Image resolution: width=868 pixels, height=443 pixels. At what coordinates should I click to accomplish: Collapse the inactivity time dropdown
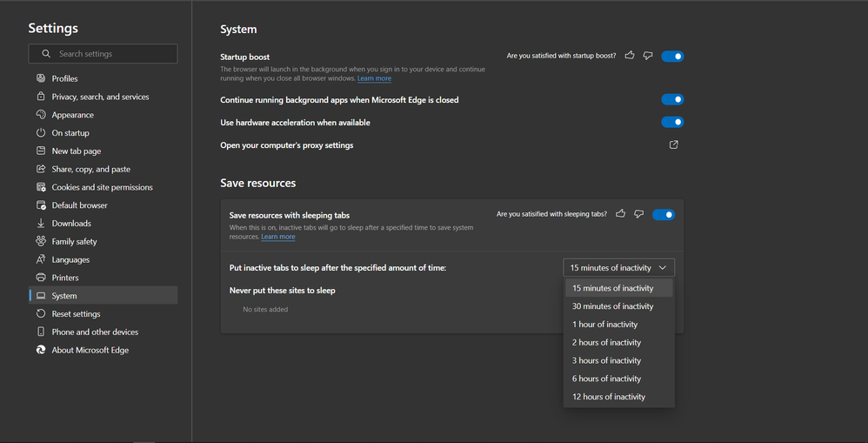coord(618,268)
